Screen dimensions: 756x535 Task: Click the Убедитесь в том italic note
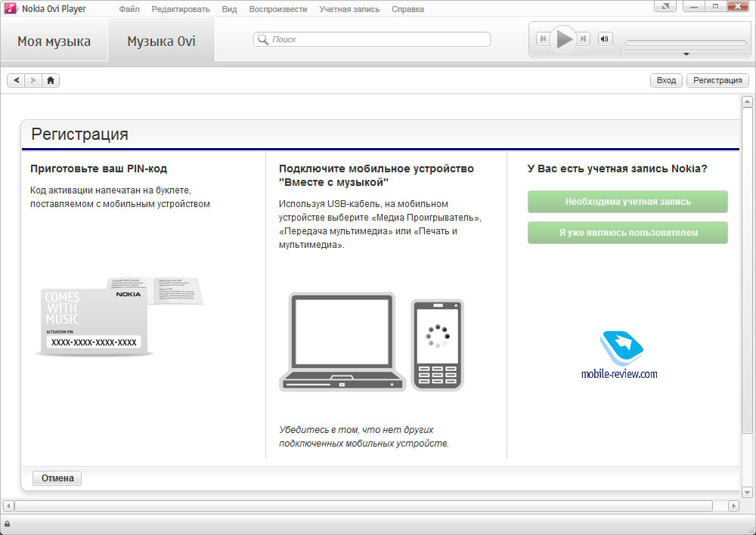[x=364, y=436]
